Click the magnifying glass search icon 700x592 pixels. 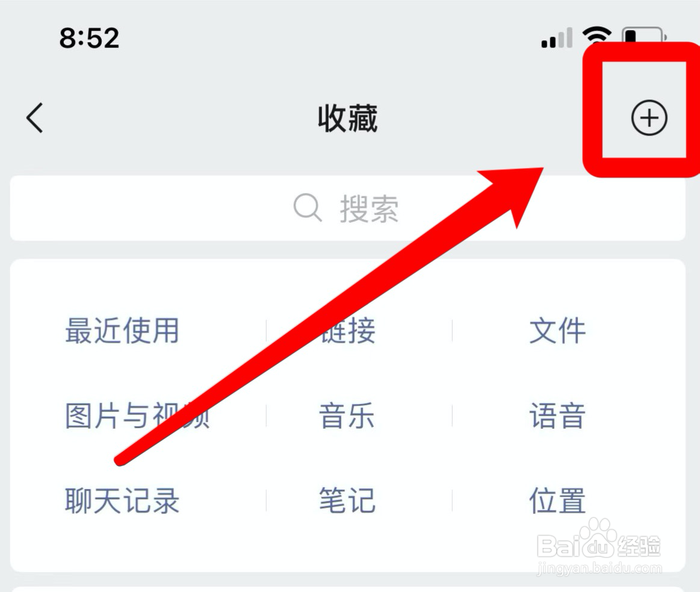(x=307, y=208)
